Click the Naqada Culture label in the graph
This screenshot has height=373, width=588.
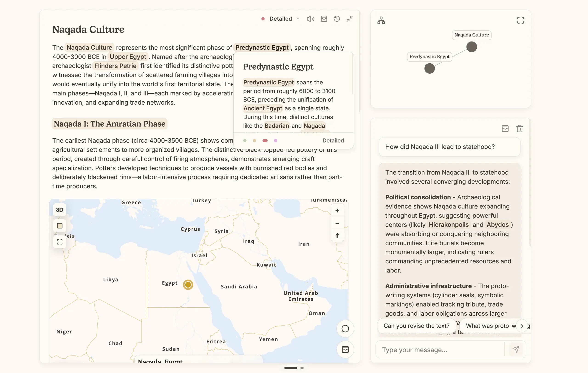click(472, 35)
